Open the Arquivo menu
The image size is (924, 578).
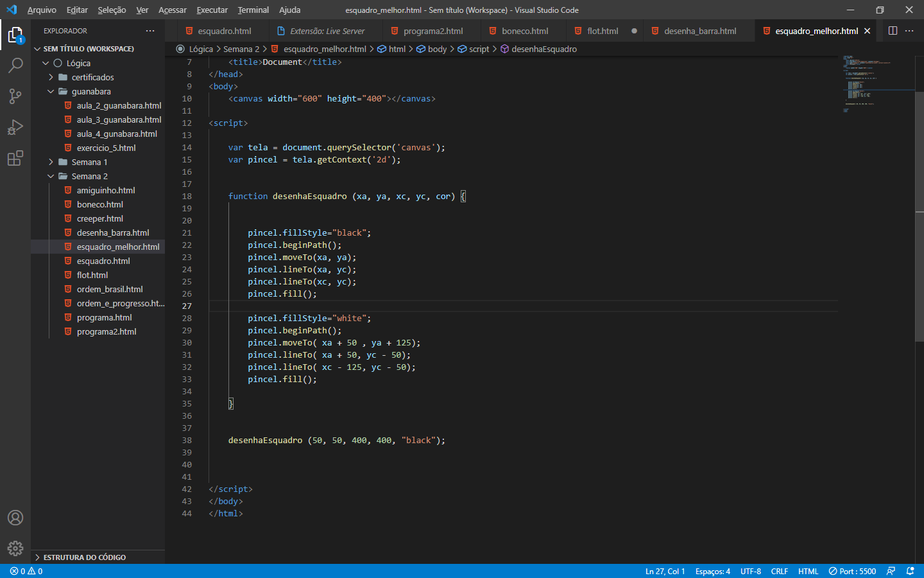click(42, 10)
